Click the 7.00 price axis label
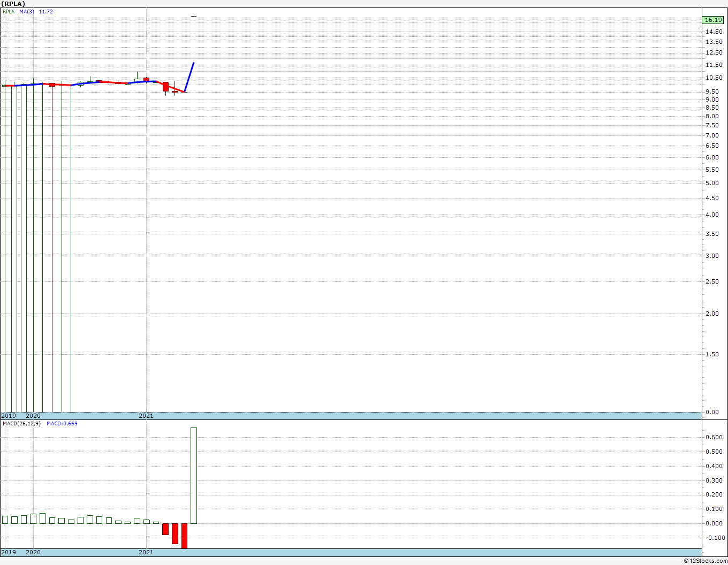 [x=712, y=135]
